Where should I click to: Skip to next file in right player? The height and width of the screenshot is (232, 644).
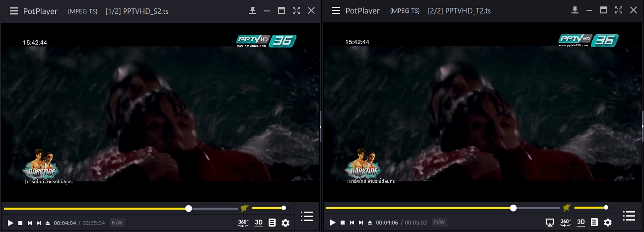pyautogui.click(x=361, y=223)
